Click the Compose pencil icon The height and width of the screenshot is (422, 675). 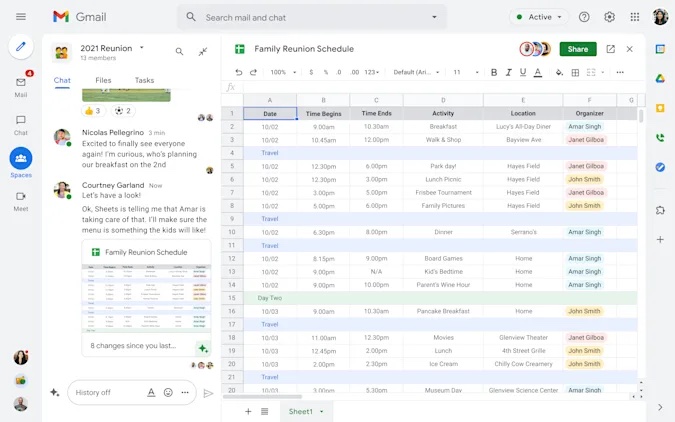[21, 47]
